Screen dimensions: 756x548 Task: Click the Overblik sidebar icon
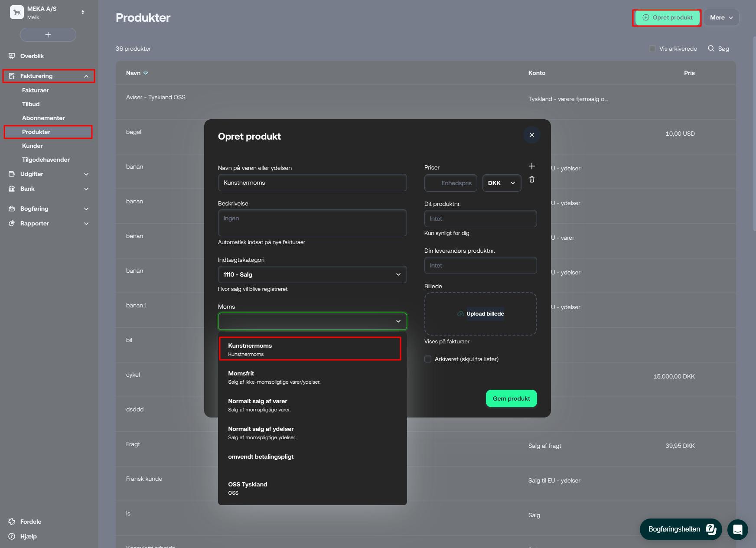click(x=12, y=56)
